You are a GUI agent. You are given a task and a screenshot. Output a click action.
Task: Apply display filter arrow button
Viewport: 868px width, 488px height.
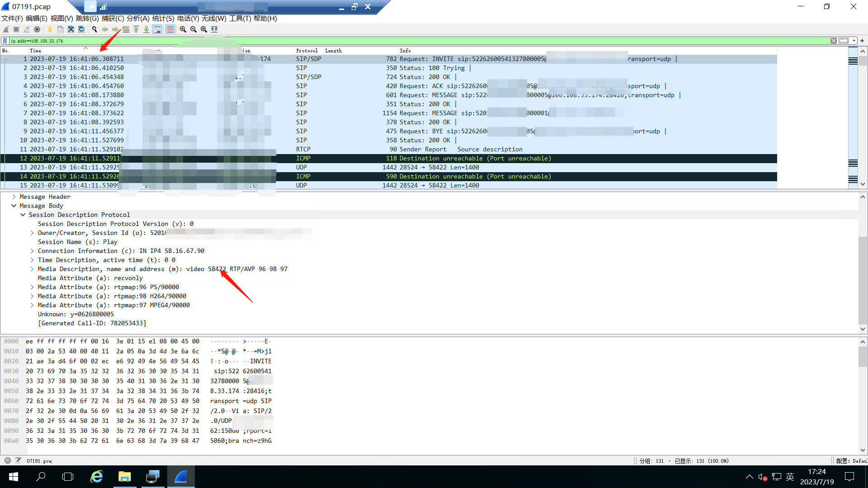[843, 41]
